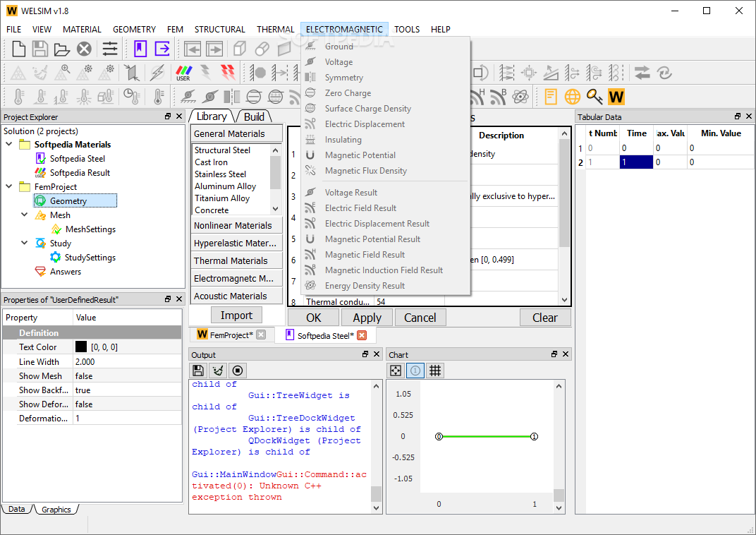Screen dimensions: 756x535
Task: Toggle the circled-one marker icon in Chart
Action: pos(415,371)
